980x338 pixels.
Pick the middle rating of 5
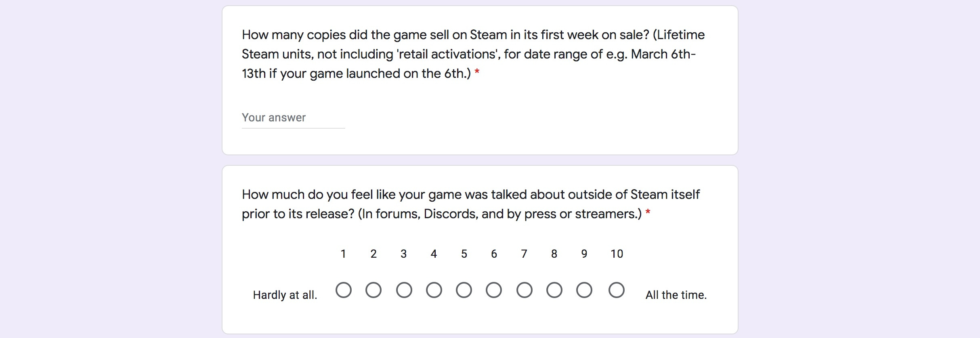tap(464, 290)
